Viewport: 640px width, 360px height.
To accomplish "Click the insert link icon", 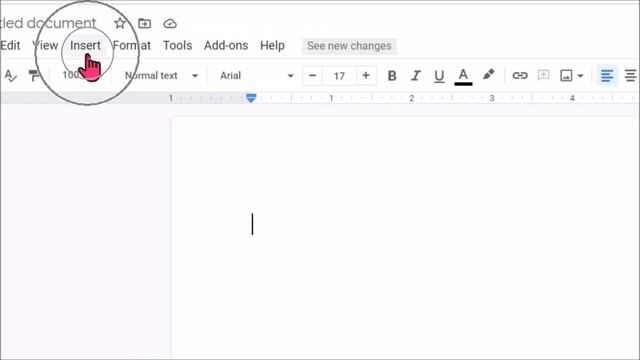I will point(520,76).
